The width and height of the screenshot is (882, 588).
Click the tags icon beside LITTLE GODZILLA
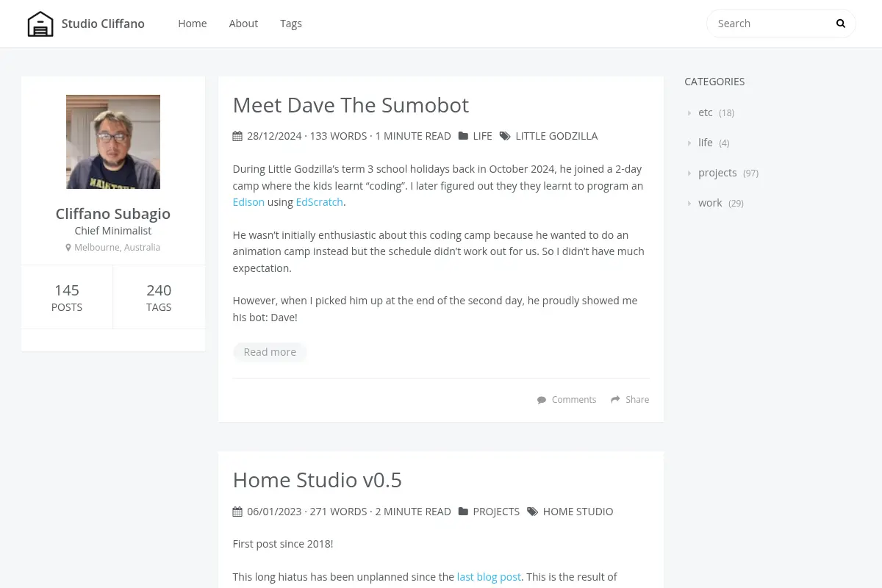pyautogui.click(x=505, y=136)
